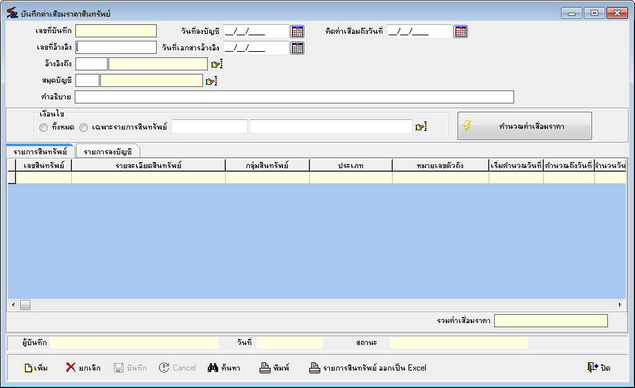Click the ปิด exit button

tap(599, 367)
